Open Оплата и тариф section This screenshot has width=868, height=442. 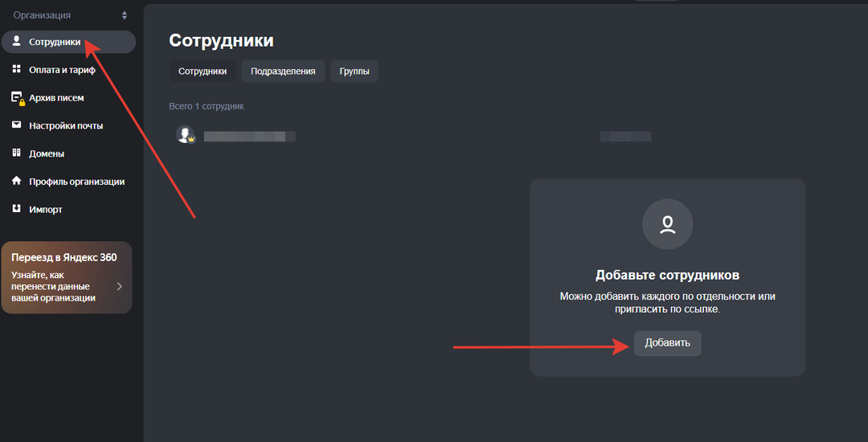(62, 70)
